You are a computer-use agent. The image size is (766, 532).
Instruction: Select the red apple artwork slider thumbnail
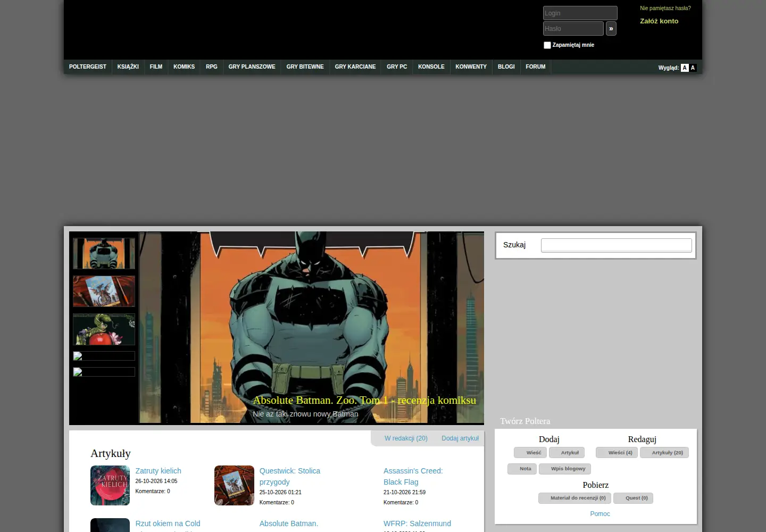tap(104, 329)
